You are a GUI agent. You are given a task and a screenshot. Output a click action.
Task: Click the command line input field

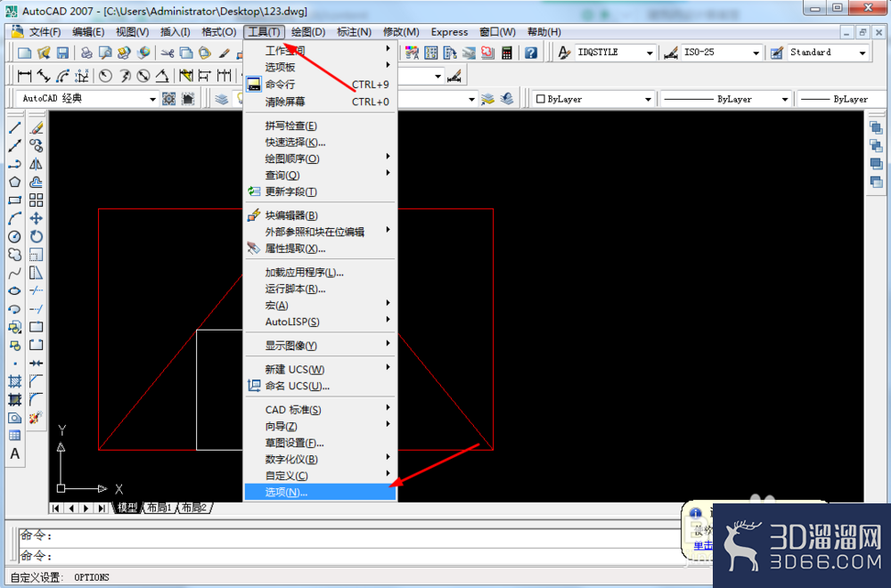347,556
